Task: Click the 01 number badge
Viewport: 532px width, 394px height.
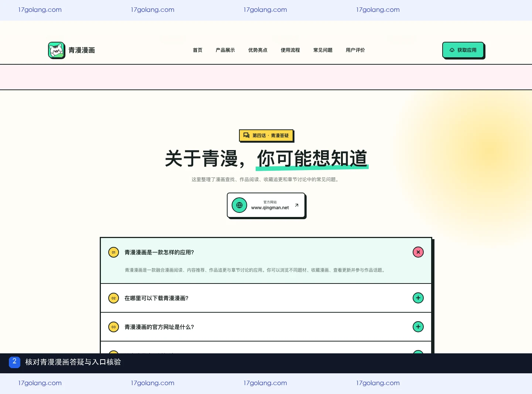Action: pyautogui.click(x=113, y=252)
